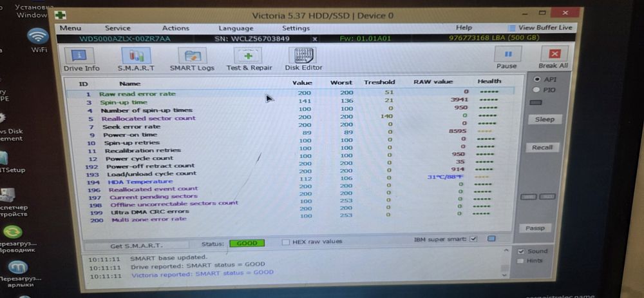This screenshot has height=298, width=644.
Task: Open the Drive Info panel
Action: (x=81, y=60)
